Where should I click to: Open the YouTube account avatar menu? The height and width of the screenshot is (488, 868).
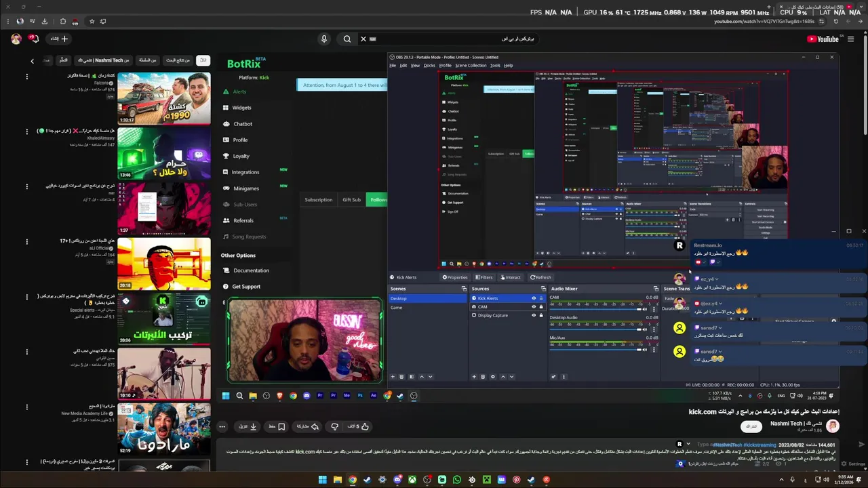tap(16, 39)
